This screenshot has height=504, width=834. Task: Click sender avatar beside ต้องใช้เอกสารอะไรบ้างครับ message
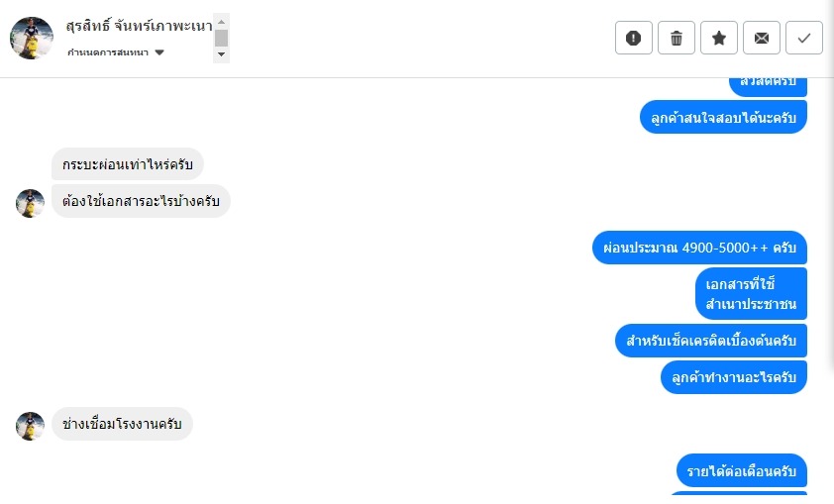point(31,203)
